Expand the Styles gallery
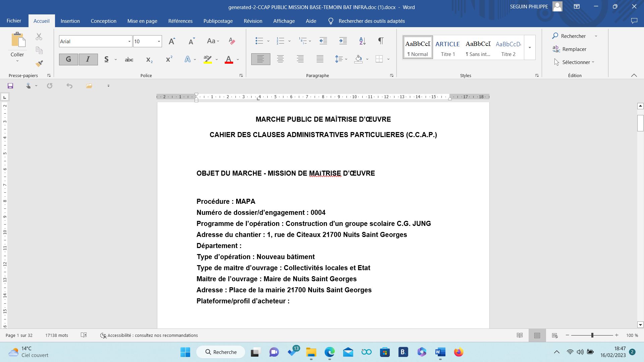 (x=530, y=48)
